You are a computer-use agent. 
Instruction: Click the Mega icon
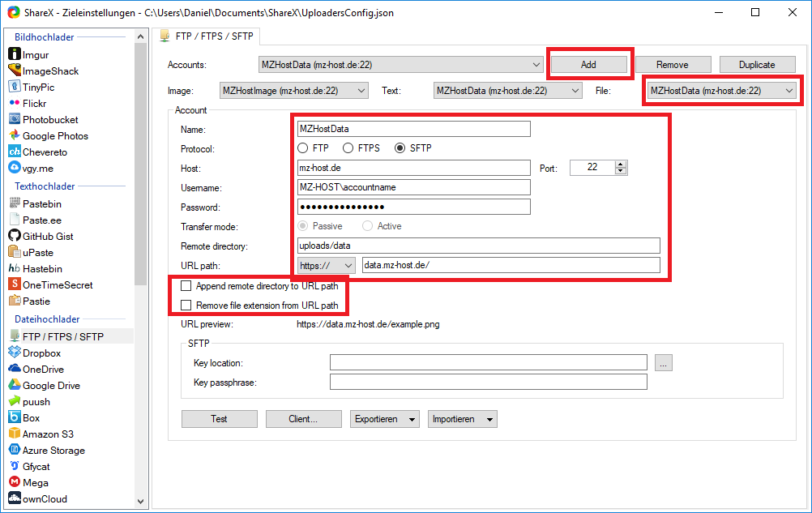click(x=15, y=482)
